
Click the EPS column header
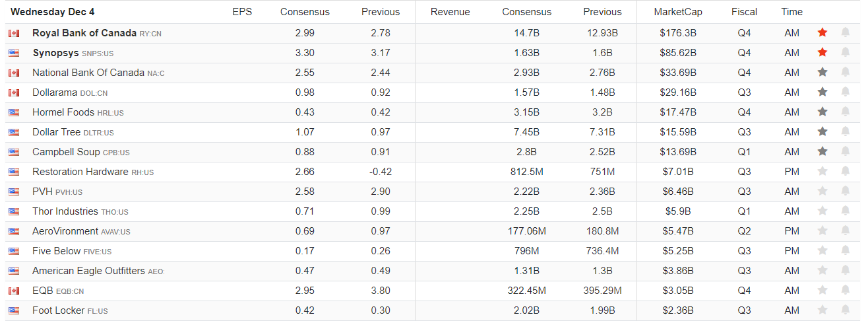[x=242, y=12]
